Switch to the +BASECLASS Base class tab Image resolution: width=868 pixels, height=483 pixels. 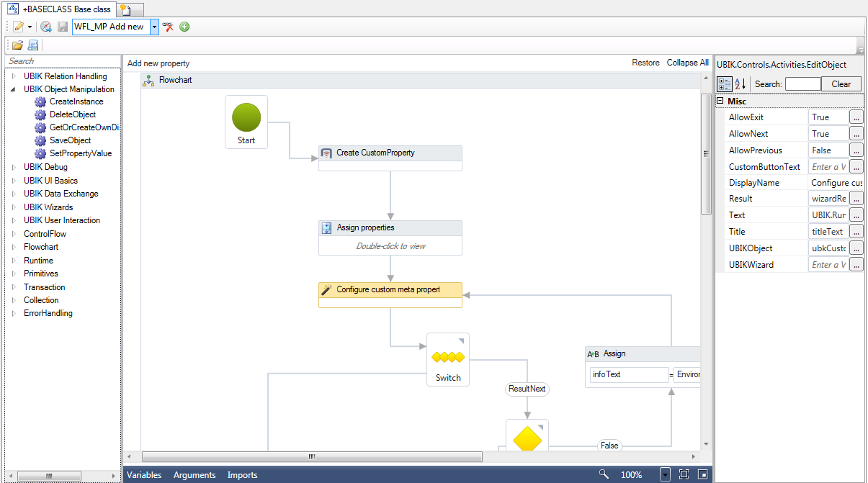[61, 9]
